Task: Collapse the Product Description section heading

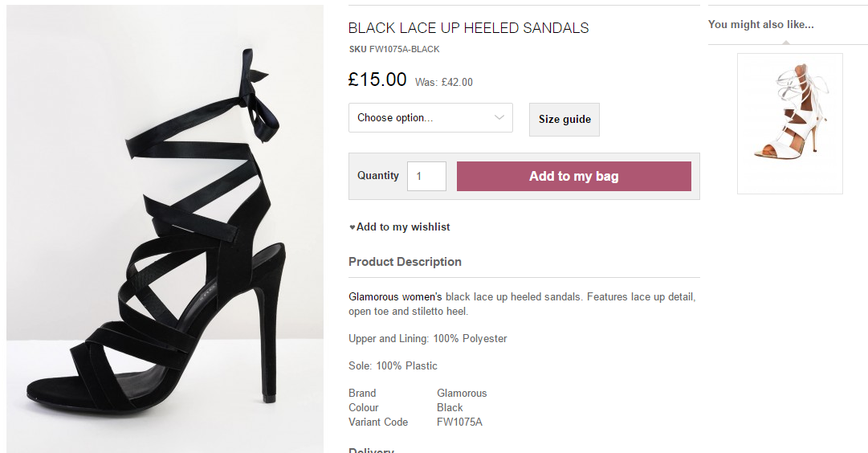Action: click(x=405, y=262)
